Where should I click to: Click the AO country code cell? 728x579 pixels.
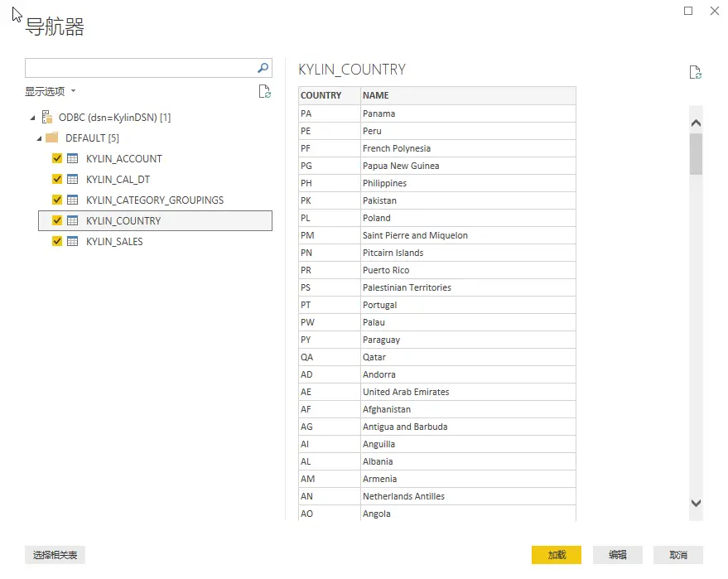click(329, 514)
